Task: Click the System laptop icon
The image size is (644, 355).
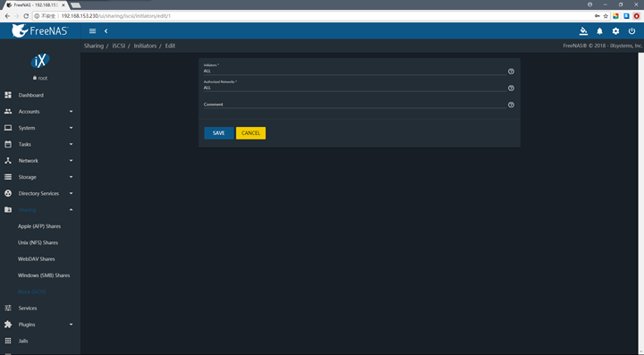Action: 8,128
